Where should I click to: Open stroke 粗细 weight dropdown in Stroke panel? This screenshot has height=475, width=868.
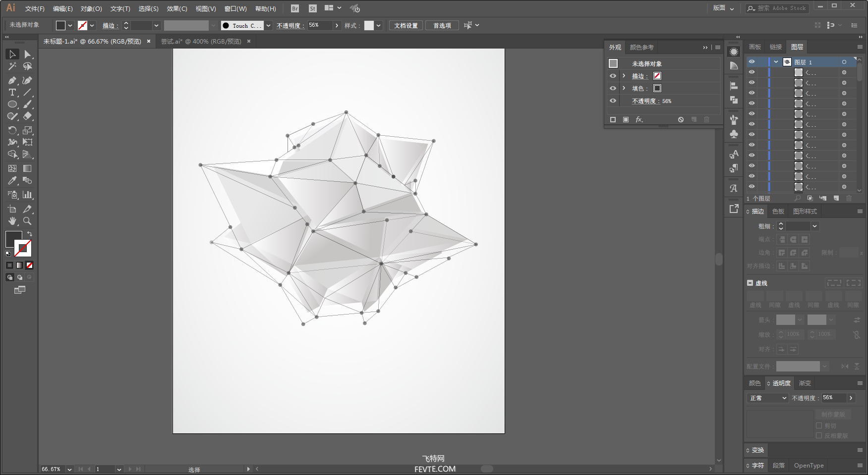(x=814, y=226)
